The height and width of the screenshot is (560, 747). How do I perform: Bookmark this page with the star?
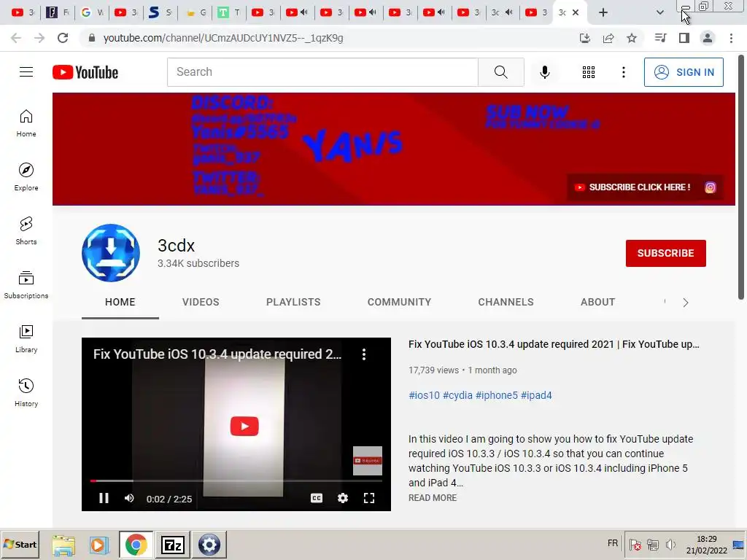[631, 38]
